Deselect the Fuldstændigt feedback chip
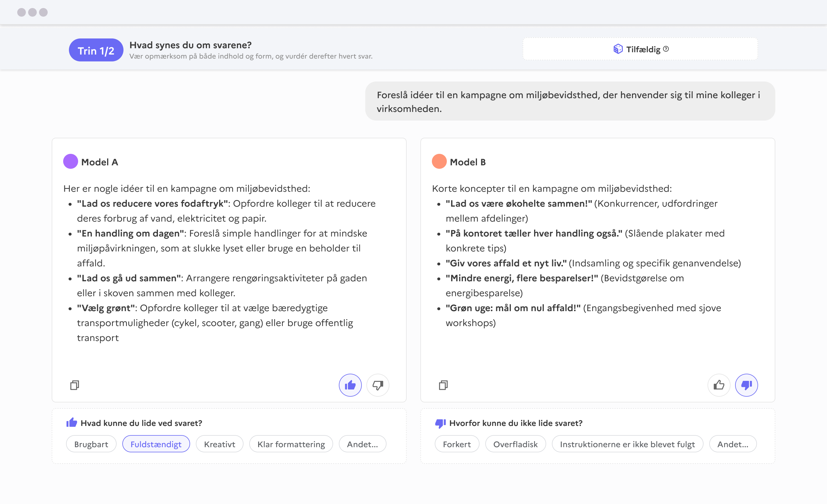This screenshot has width=827, height=504. pyautogui.click(x=156, y=444)
